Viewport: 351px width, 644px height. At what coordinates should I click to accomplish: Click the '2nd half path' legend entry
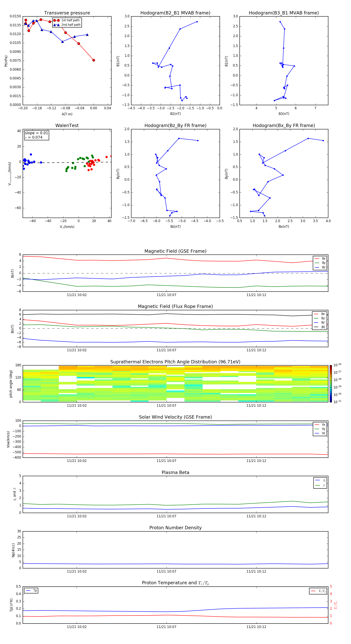pyautogui.click(x=67, y=25)
